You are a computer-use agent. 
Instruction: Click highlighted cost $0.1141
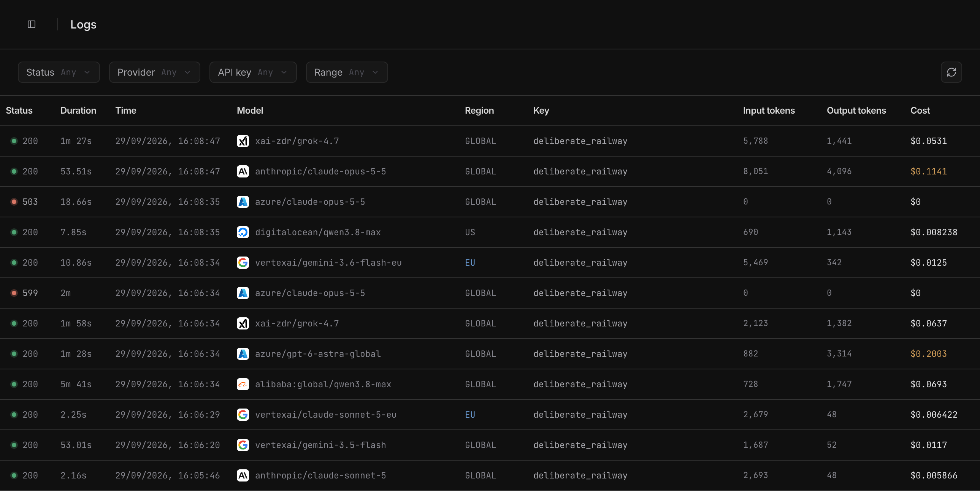click(x=928, y=171)
